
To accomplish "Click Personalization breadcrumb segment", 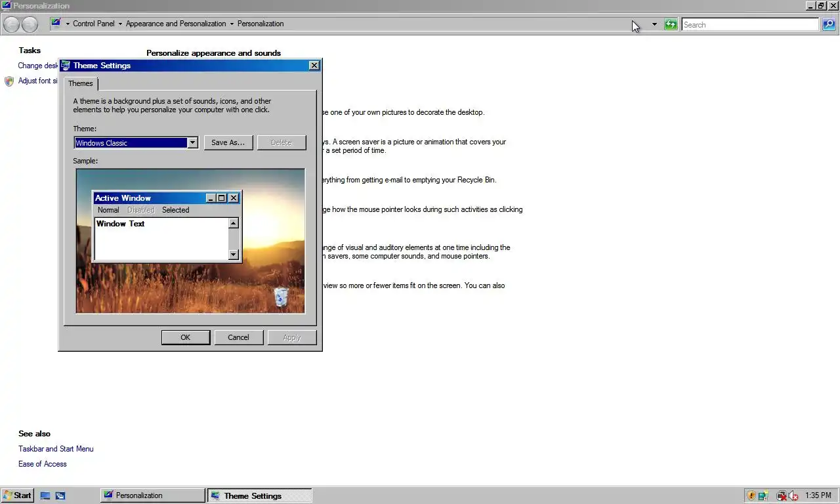I will [261, 24].
